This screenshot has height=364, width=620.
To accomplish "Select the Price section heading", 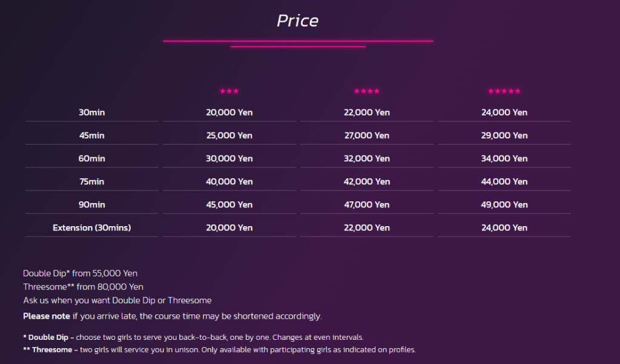I will click(x=298, y=21).
